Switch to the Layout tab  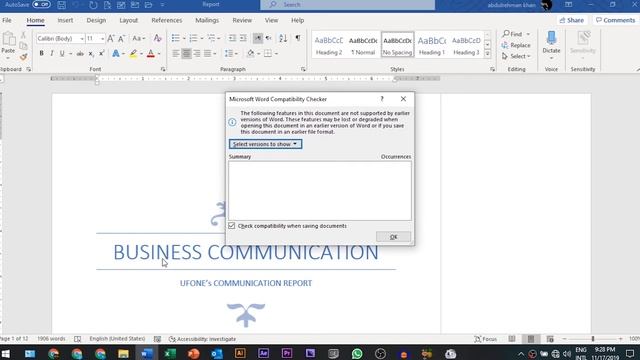tap(129, 20)
